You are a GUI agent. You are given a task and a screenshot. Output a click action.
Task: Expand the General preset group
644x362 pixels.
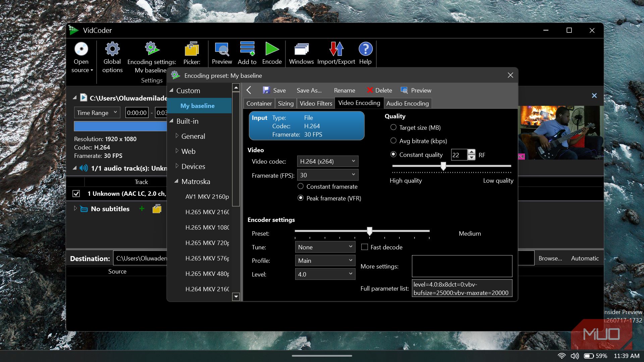point(177,136)
